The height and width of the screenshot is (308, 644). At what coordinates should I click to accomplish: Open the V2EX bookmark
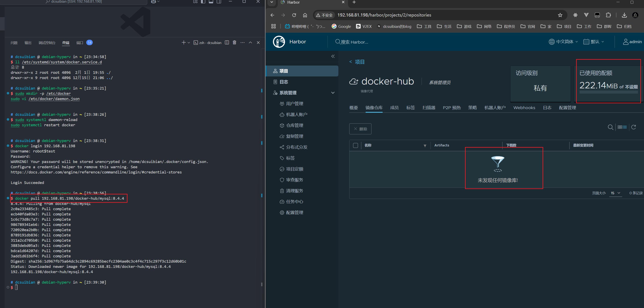click(x=364, y=26)
